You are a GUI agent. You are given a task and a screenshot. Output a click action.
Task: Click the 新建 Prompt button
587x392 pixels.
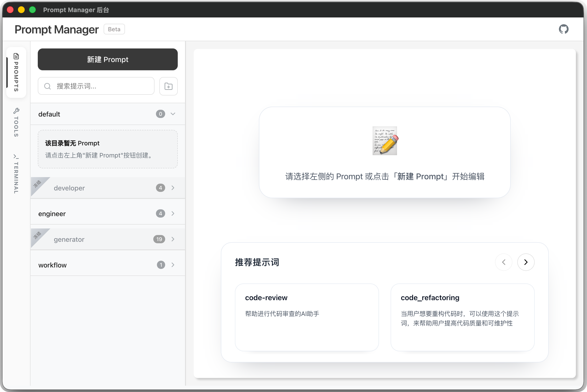click(x=108, y=60)
